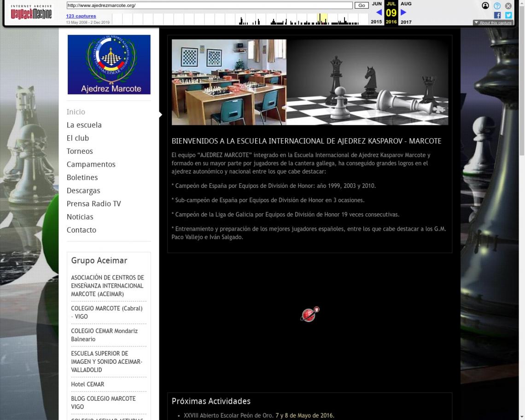Click the Go button

coord(362,6)
